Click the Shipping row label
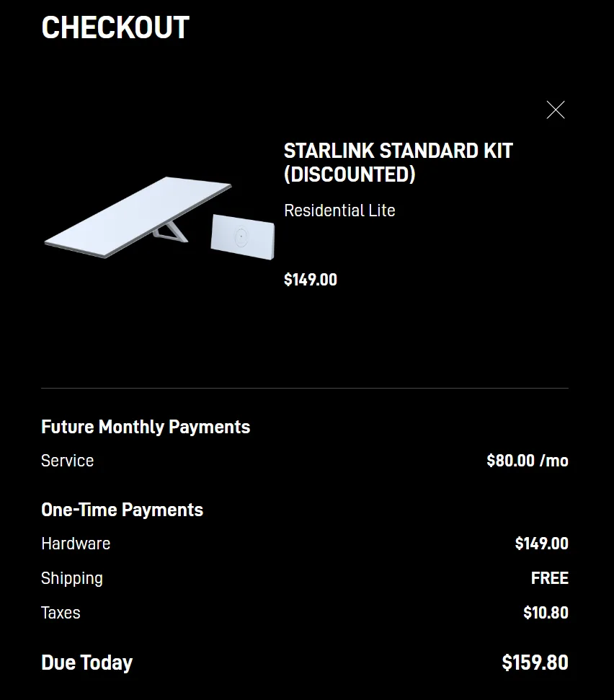The height and width of the screenshot is (700, 614). [72, 579]
